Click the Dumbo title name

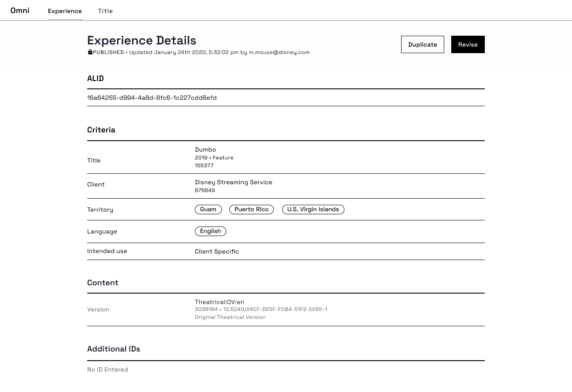pos(205,149)
